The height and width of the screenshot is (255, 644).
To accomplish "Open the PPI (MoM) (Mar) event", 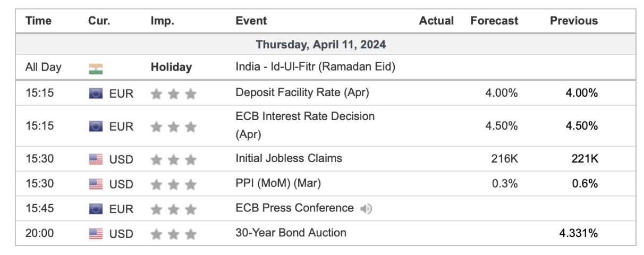I will [x=278, y=183].
